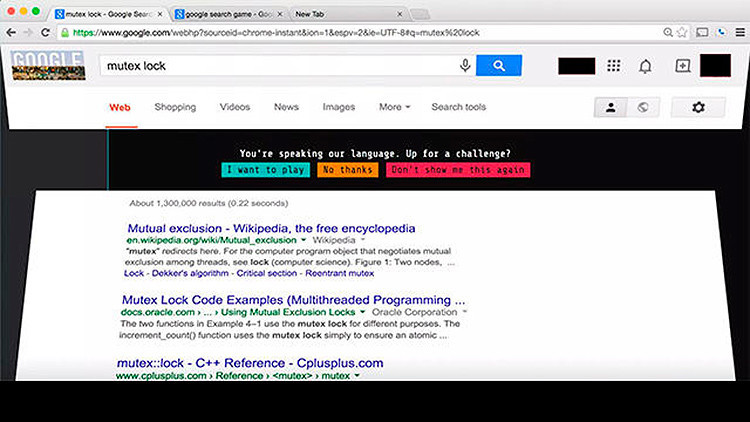Expand arrow next to Oracle Corporation
The width and height of the screenshot is (750, 422).
tap(464, 312)
